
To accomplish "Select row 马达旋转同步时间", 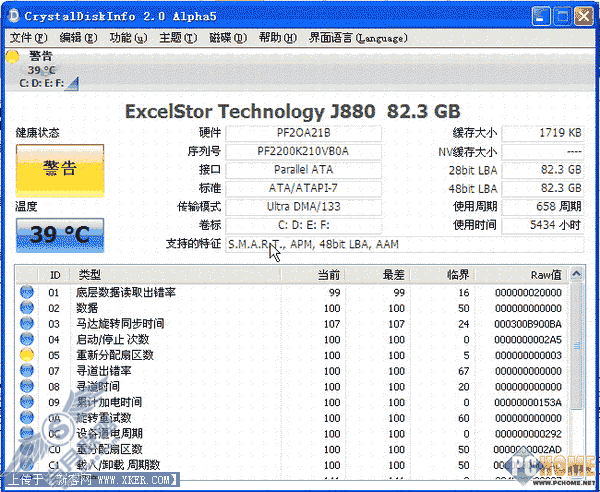I will pyautogui.click(x=292, y=324).
